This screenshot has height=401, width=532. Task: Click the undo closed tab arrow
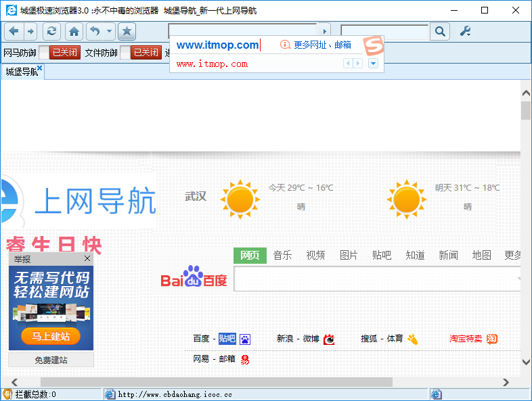[x=95, y=32]
